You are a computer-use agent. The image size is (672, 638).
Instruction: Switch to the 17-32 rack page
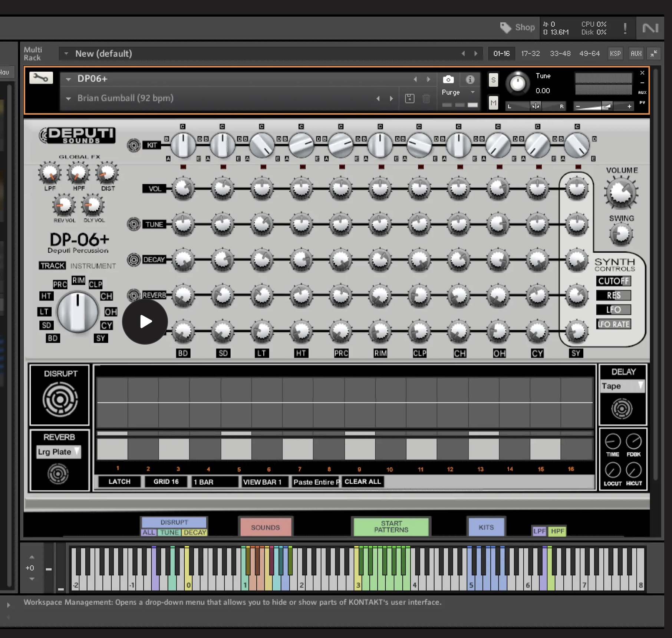pyautogui.click(x=530, y=53)
